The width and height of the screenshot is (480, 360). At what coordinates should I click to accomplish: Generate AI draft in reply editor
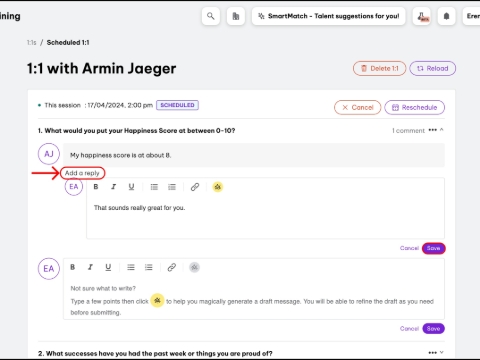(218, 187)
